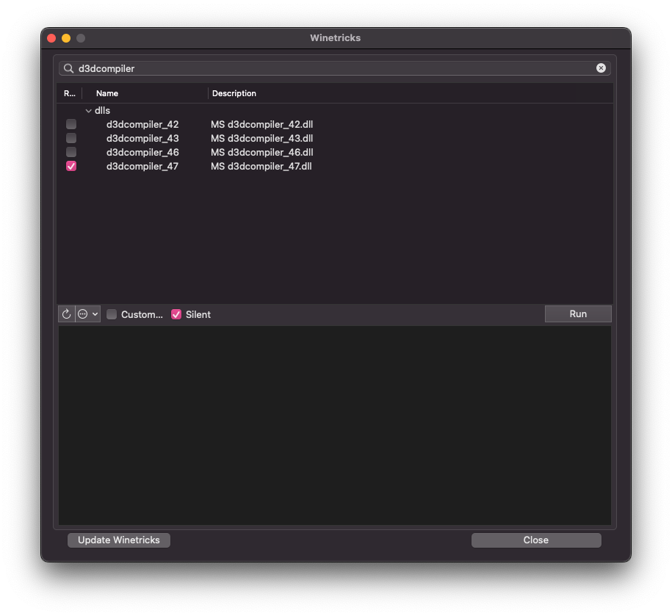Sort by the Description column header
Viewport: 672px width, 616px height.
click(234, 93)
